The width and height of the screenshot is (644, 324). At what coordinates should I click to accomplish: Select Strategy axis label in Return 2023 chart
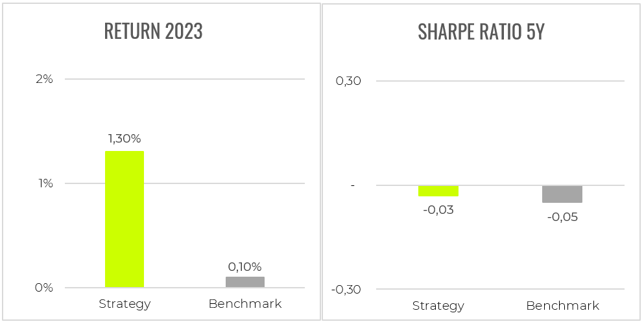125,304
